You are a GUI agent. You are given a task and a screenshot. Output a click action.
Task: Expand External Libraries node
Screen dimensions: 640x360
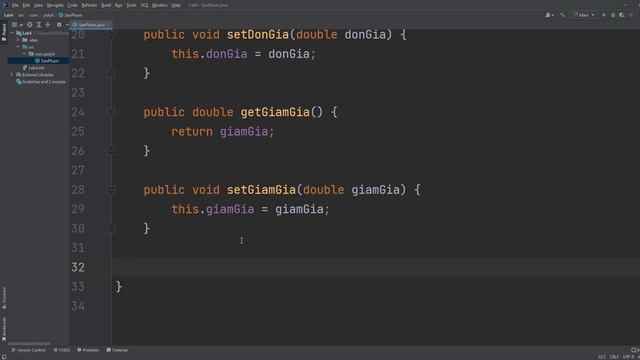click(12, 75)
